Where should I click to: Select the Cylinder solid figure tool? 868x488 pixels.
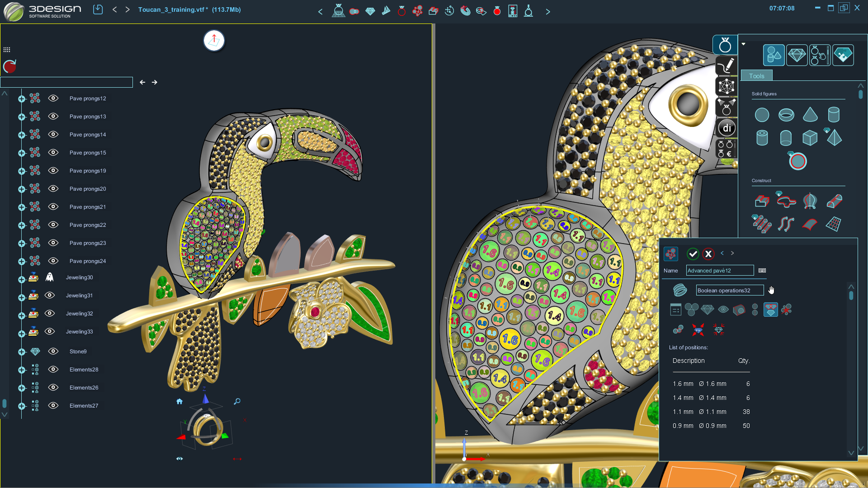[834, 114]
